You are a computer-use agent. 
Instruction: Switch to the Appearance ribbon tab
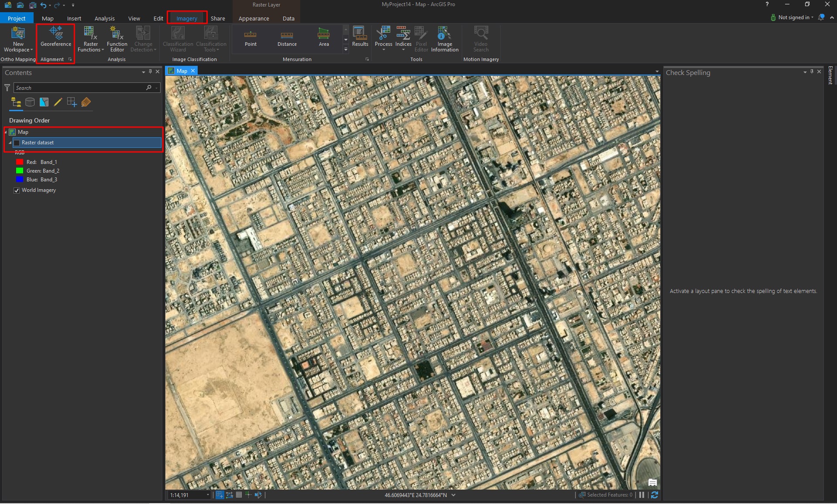pos(254,18)
